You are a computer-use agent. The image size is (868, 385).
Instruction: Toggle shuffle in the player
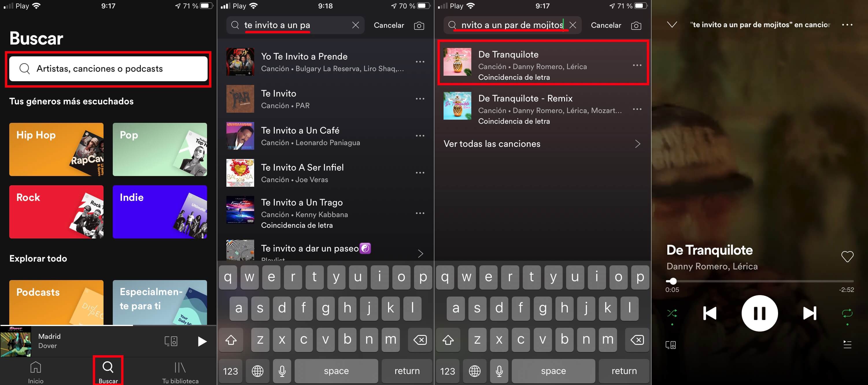click(672, 313)
